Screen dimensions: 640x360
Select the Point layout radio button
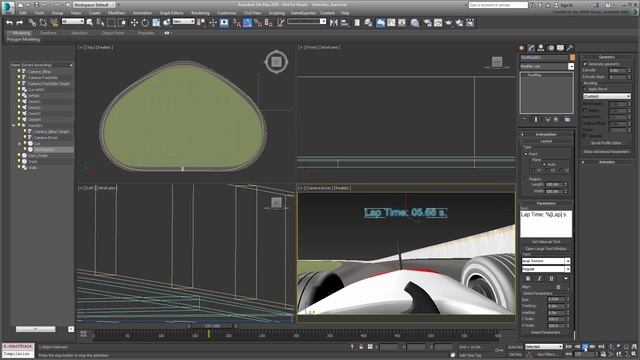[x=526, y=154]
